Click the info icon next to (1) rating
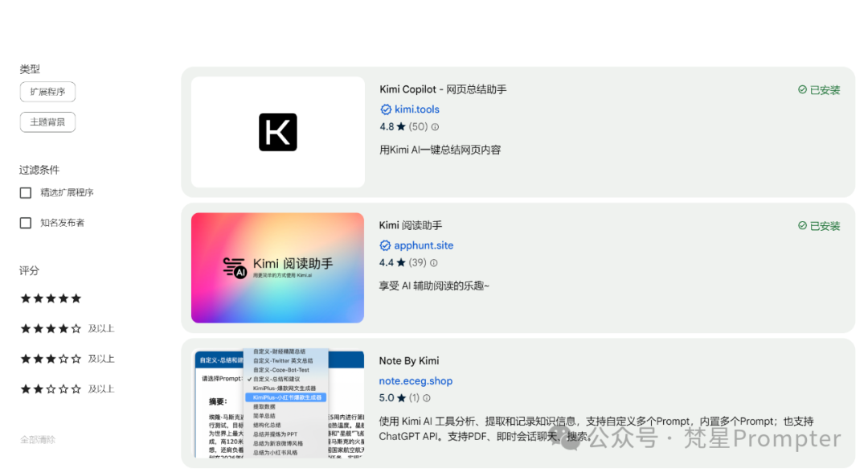 coord(426,398)
